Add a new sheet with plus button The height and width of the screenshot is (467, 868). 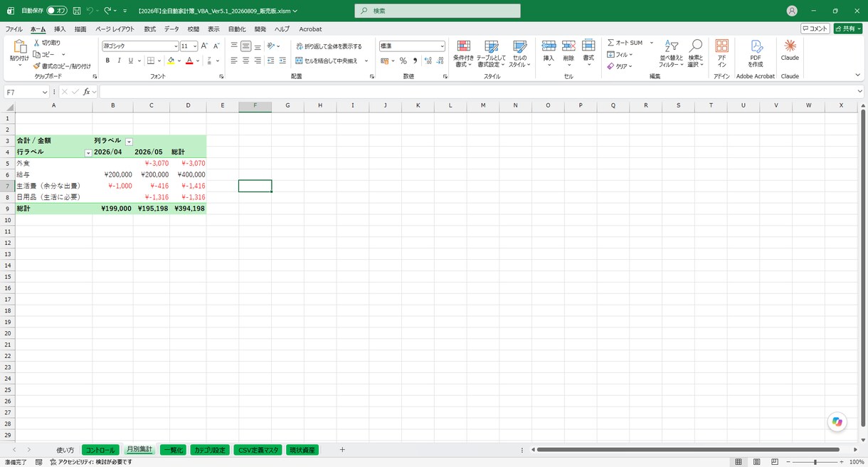click(342, 450)
